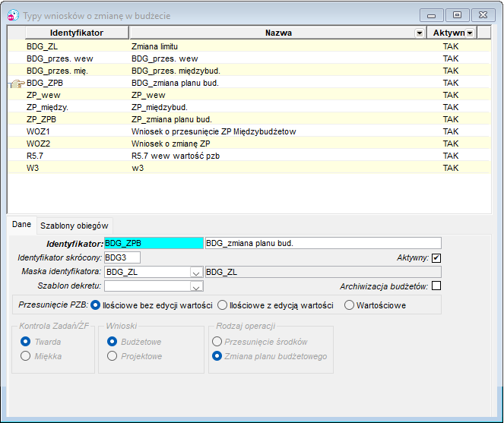The image size is (504, 423).
Task: Close the Typy wniosków window
Action: point(483,15)
